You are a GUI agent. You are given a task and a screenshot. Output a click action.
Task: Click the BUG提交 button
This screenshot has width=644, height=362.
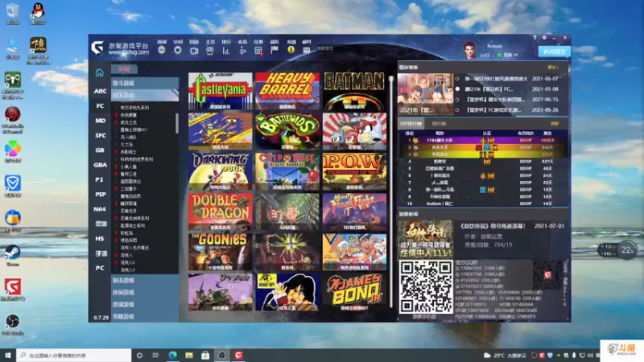(554, 51)
